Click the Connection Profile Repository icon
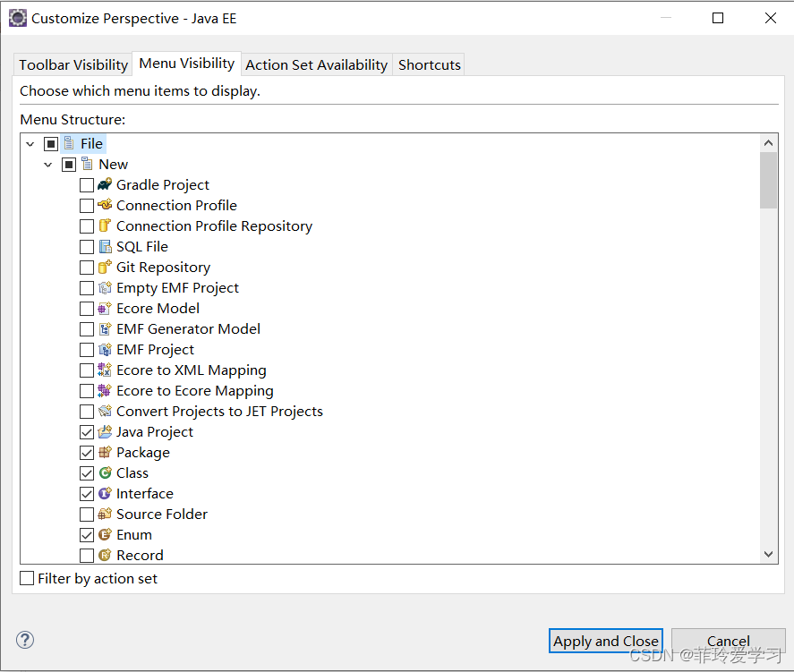Screen dimensions: 794x672 coord(105,225)
